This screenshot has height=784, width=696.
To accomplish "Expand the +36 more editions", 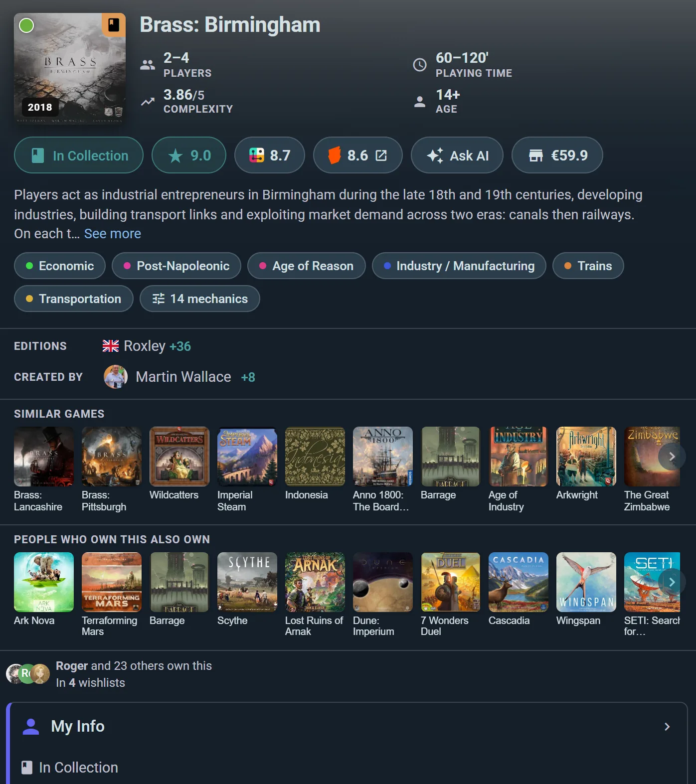I will coord(180,346).
